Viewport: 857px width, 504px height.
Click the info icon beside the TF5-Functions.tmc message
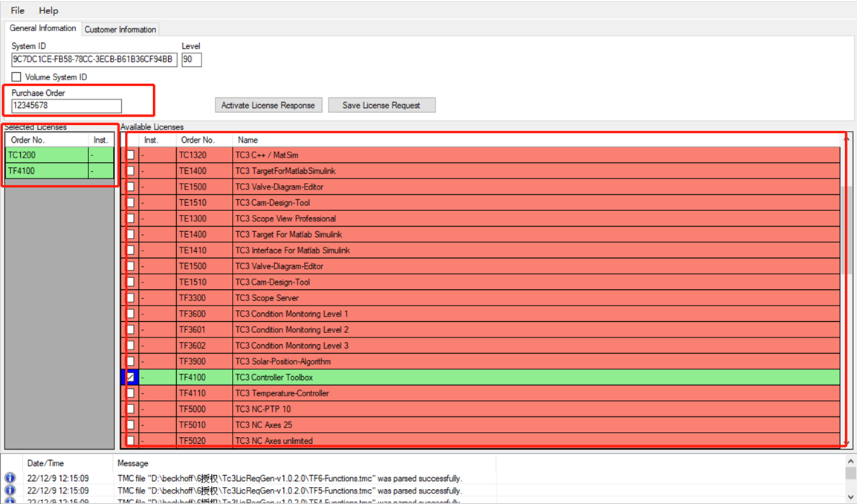tap(10, 491)
